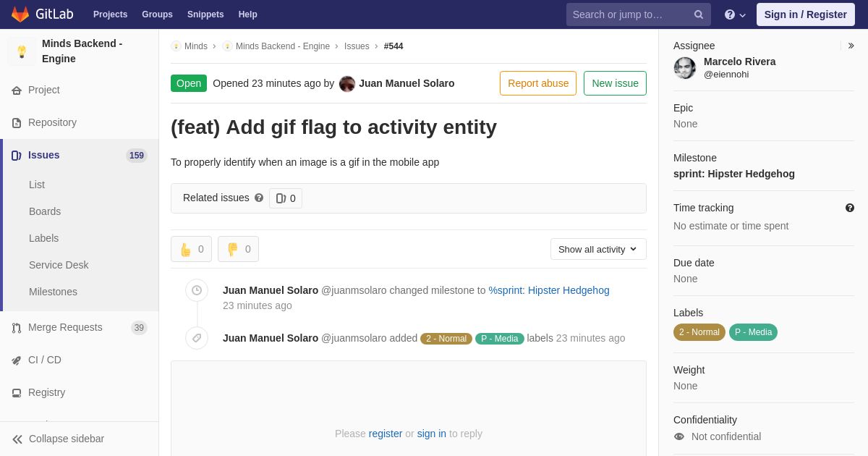Click the Sign in / Register button
Viewport: 868px width, 456px height.
[x=806, y=14]
